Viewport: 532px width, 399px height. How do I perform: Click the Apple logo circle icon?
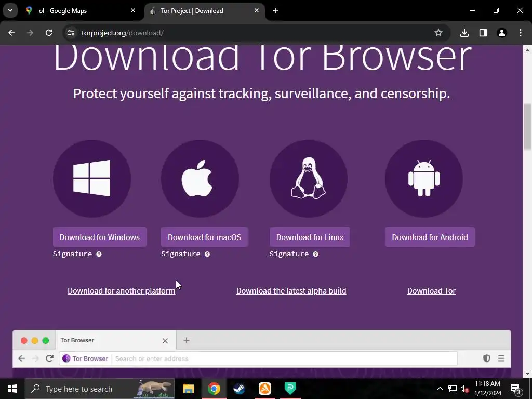coord(200,179)
